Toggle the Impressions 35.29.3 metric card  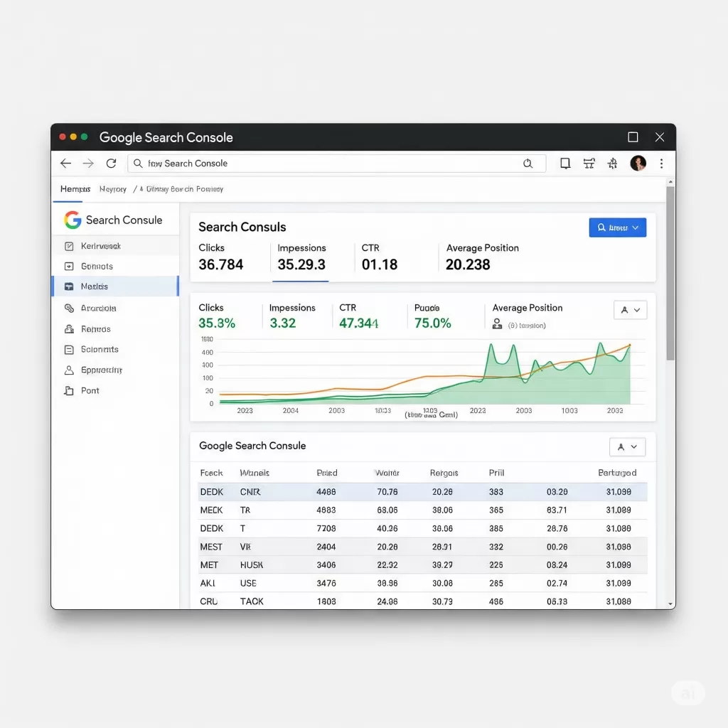click(x=301, y=257)
